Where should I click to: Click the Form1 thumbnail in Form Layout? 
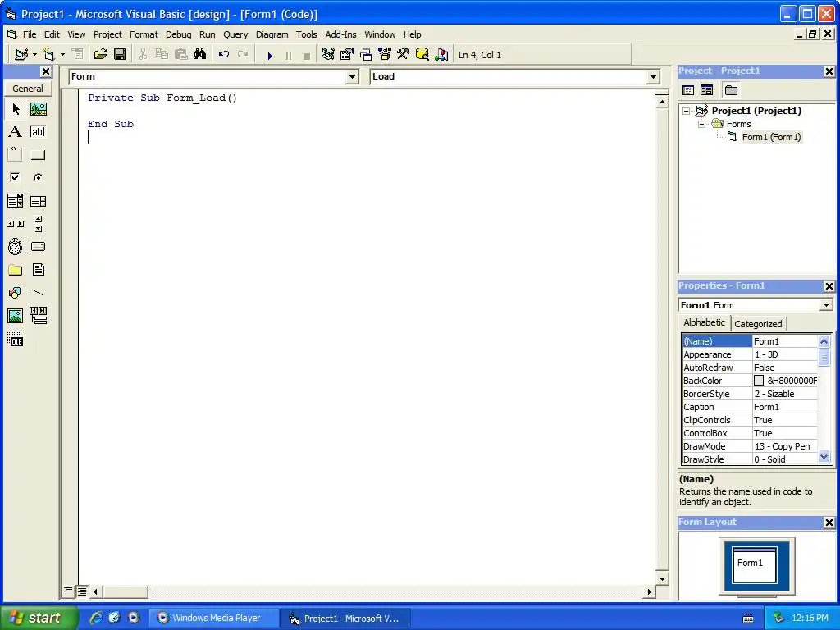(755, 564)
